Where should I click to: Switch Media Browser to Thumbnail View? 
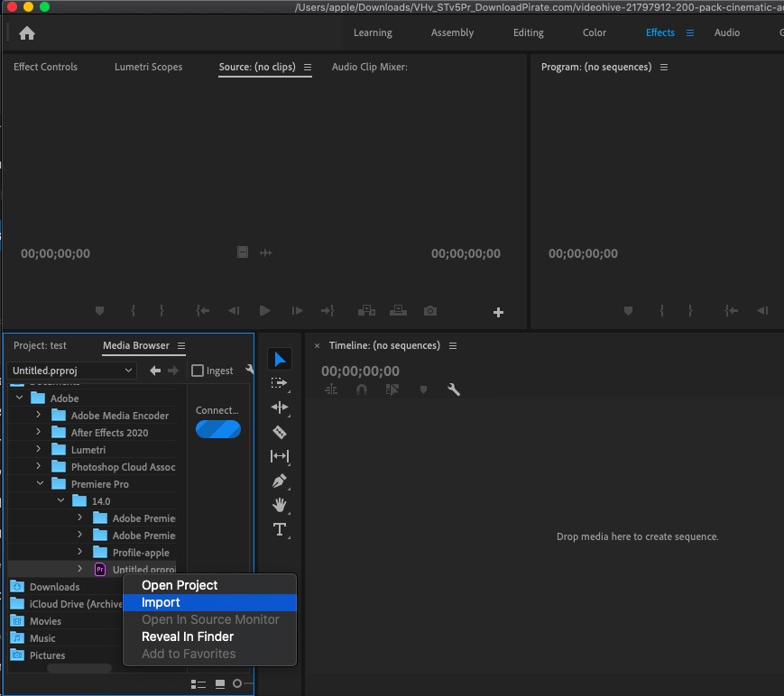click(x=220, y=684)
